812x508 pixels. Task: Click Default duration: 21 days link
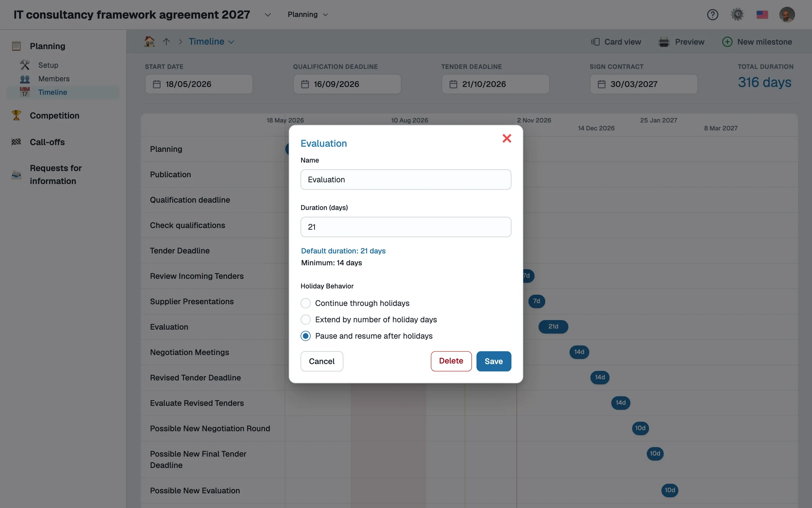[x=343, y=251]
